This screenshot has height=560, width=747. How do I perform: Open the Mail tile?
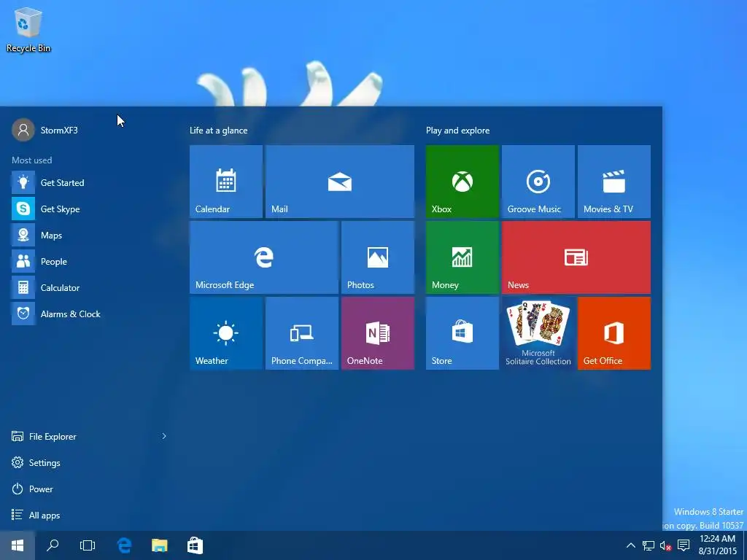[340, 182]
